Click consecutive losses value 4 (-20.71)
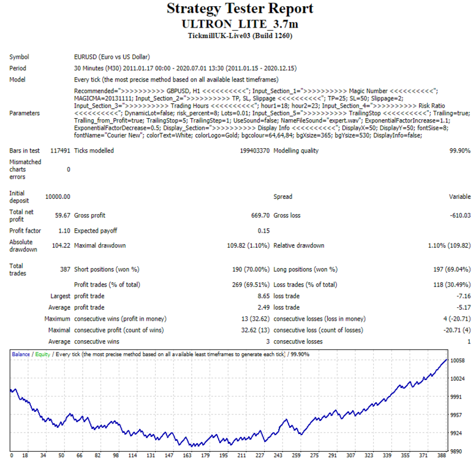Viewport: 476px width, 459px height. [457, 319]
